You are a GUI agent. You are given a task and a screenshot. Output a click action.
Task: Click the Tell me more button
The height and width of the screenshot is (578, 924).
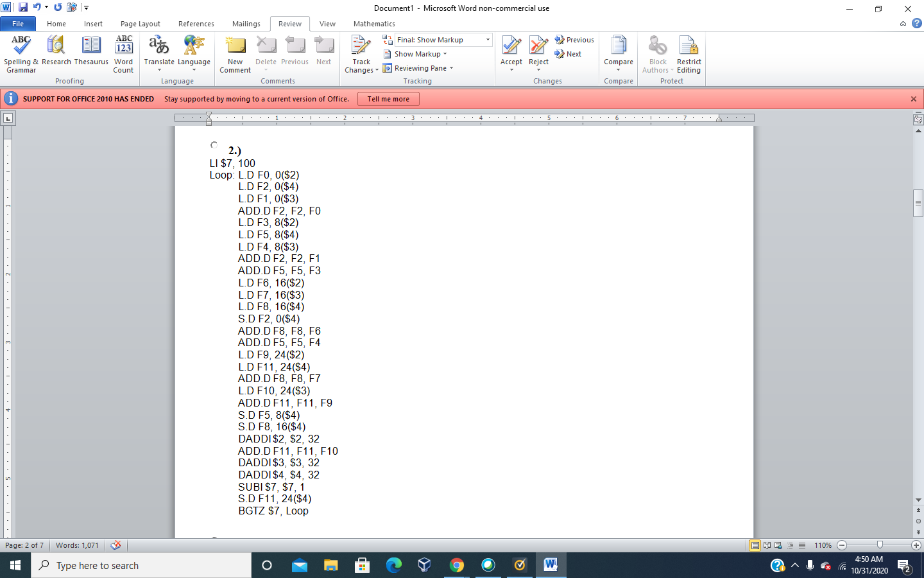pos(388,99)
